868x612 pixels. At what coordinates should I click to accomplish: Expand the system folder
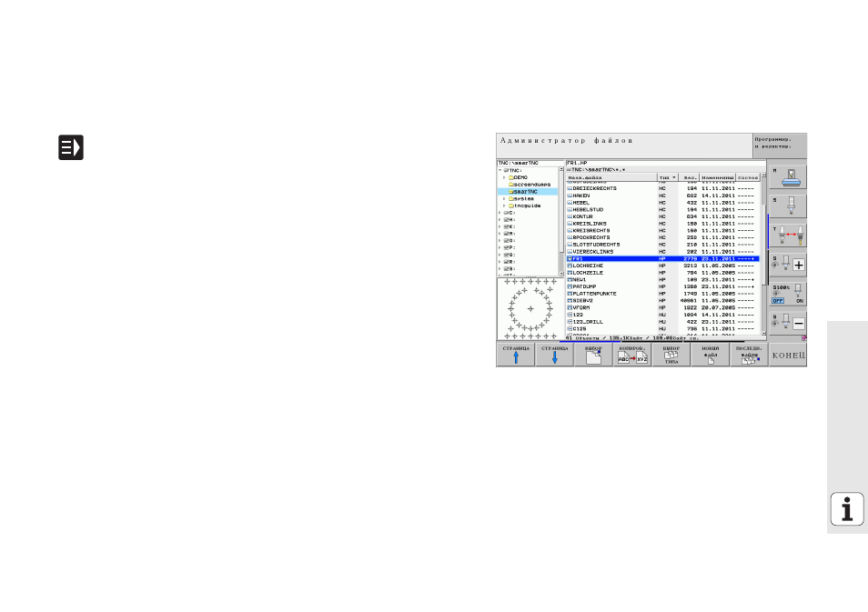(x=504, y=198)
